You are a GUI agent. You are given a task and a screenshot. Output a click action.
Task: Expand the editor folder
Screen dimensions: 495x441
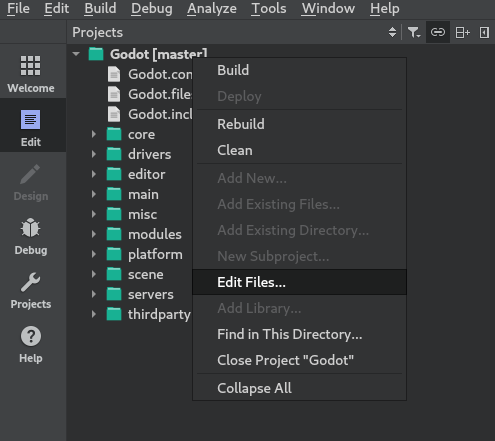(x=94, y=174)
